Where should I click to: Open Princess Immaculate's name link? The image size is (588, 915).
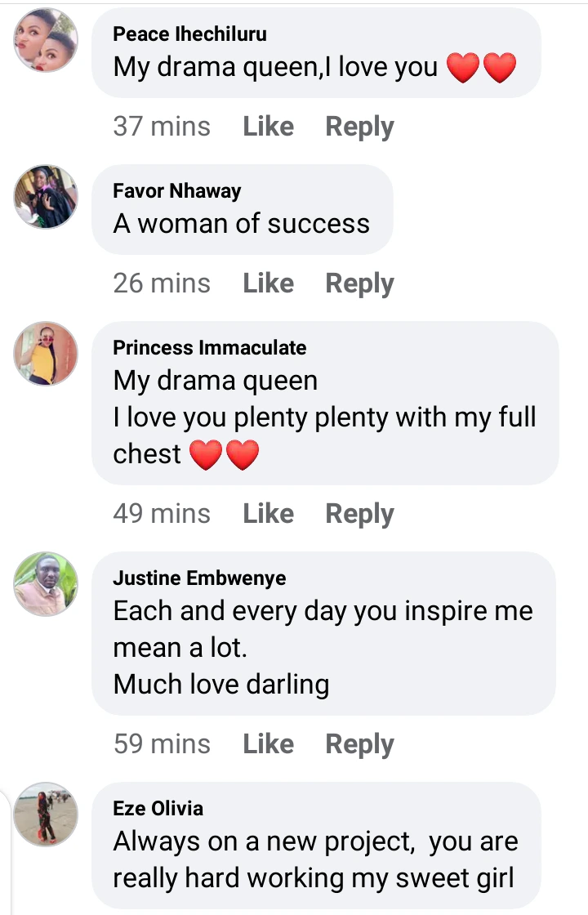(210, 348)
